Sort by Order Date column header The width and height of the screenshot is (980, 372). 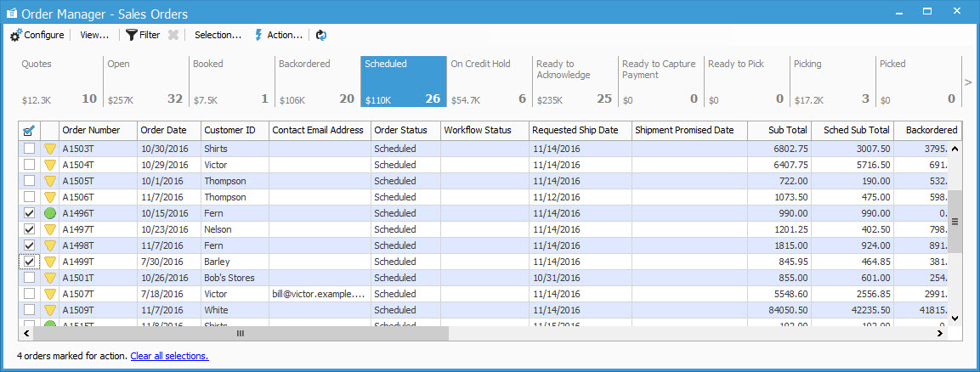pos(169,131)
